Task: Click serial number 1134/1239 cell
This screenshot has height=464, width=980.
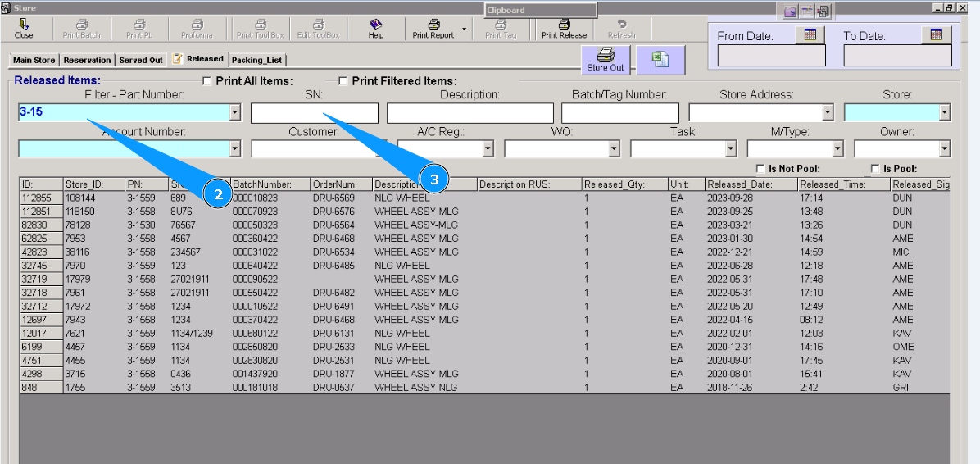Action: coord(199,334)
